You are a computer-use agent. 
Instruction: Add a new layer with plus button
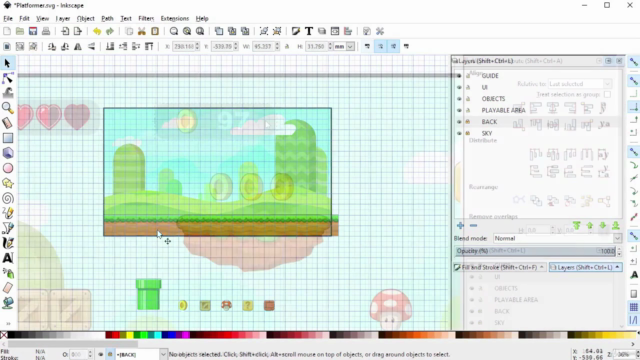[460, 225]
